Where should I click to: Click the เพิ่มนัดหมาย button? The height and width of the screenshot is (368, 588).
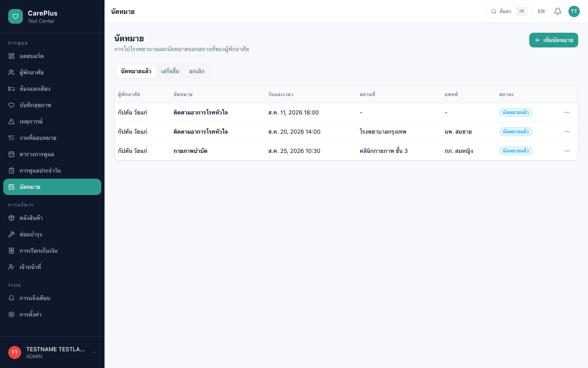click(554, 40)
